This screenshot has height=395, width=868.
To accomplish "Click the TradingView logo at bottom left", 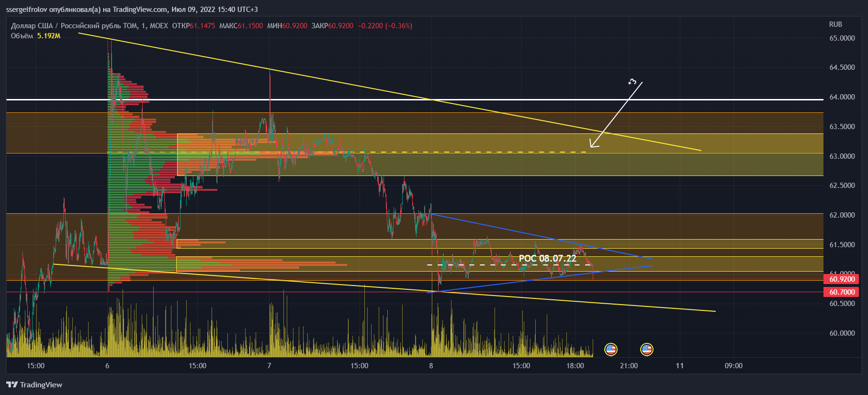I will (34, 384).
